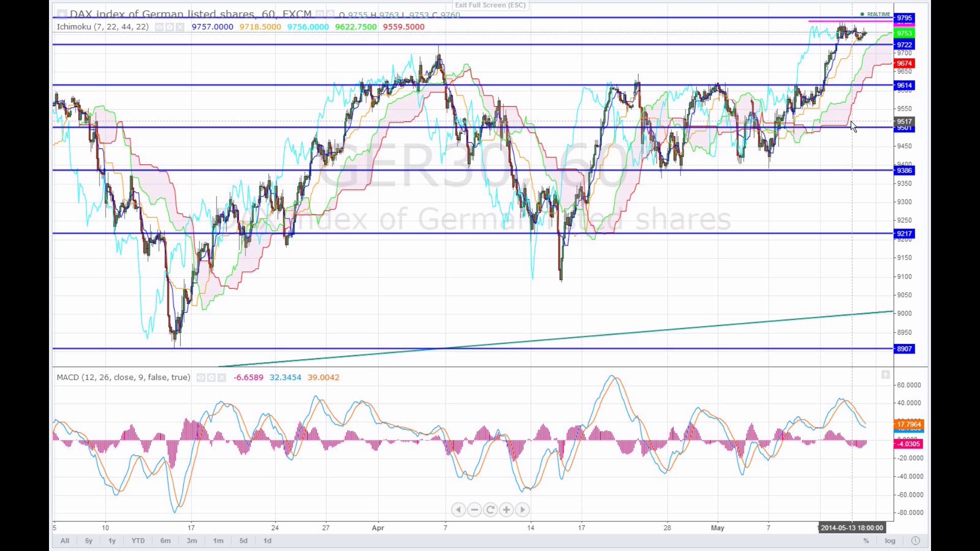Remove the MACD indicator with X
Screen dimensions: 980x551
coord(222,378)
